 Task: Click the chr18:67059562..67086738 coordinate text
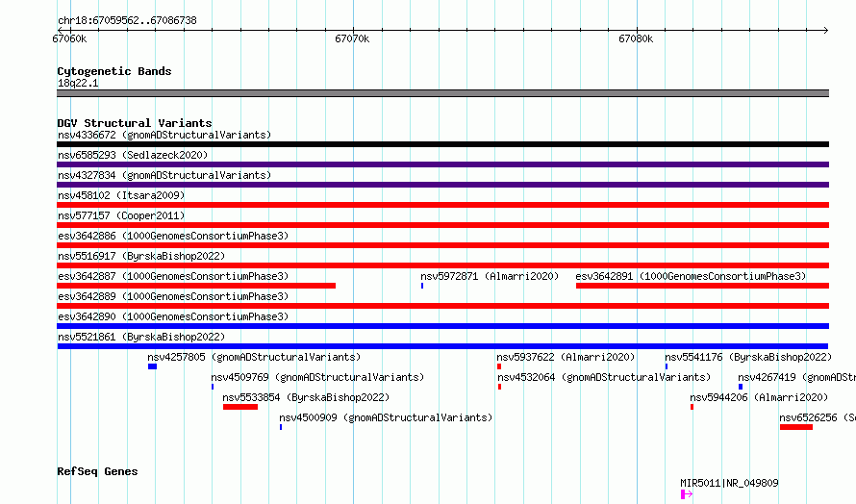pyautogui.click(x=127, y=20)
